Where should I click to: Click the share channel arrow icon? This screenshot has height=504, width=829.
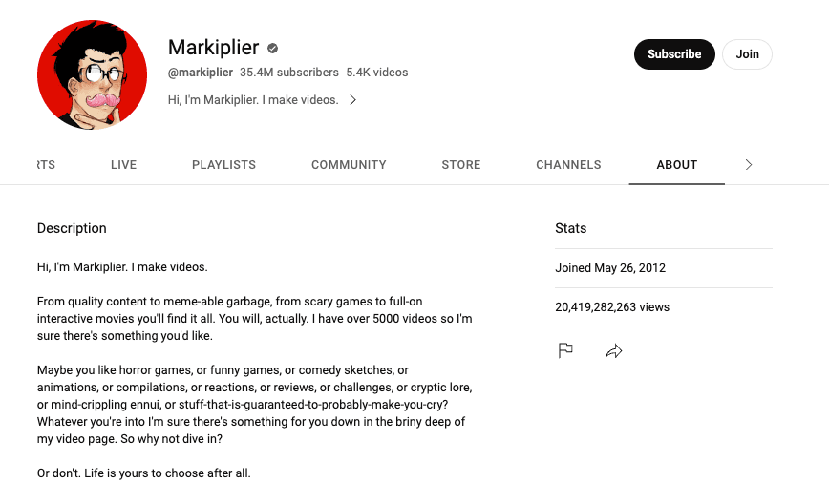614,351
